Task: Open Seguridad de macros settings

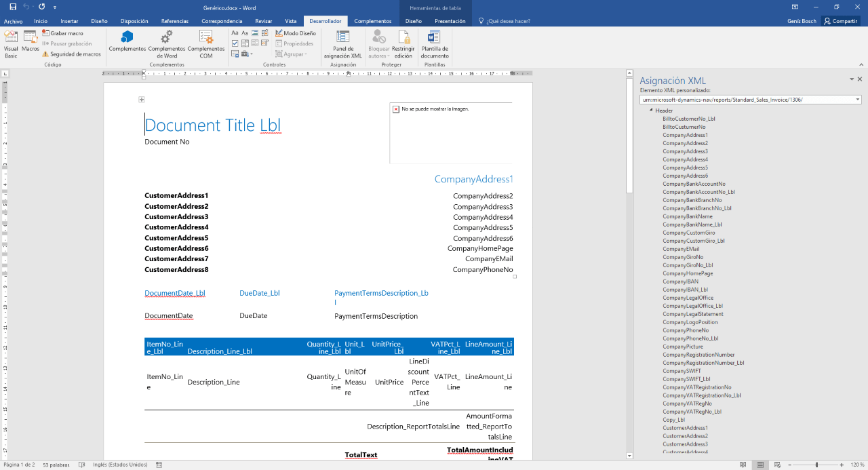Action: tap(72, 54)
